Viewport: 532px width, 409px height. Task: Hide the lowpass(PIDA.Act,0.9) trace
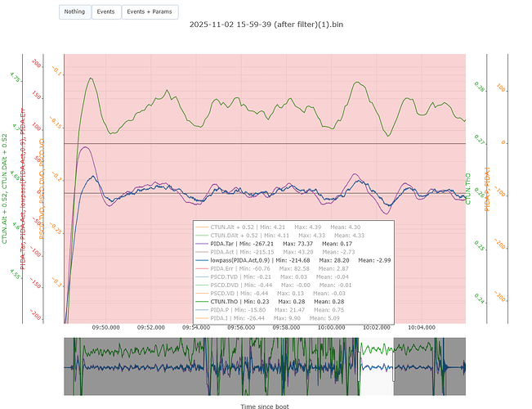[x=244, y=259]
